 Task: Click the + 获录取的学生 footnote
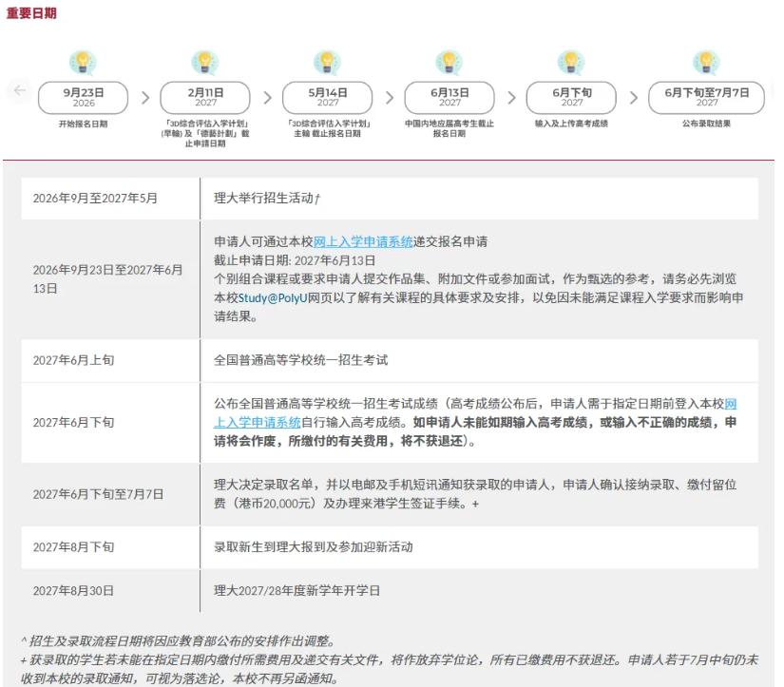389,670
